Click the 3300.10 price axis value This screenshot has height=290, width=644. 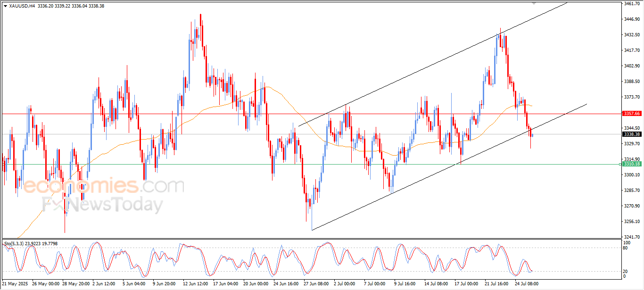tap(631, 175)
